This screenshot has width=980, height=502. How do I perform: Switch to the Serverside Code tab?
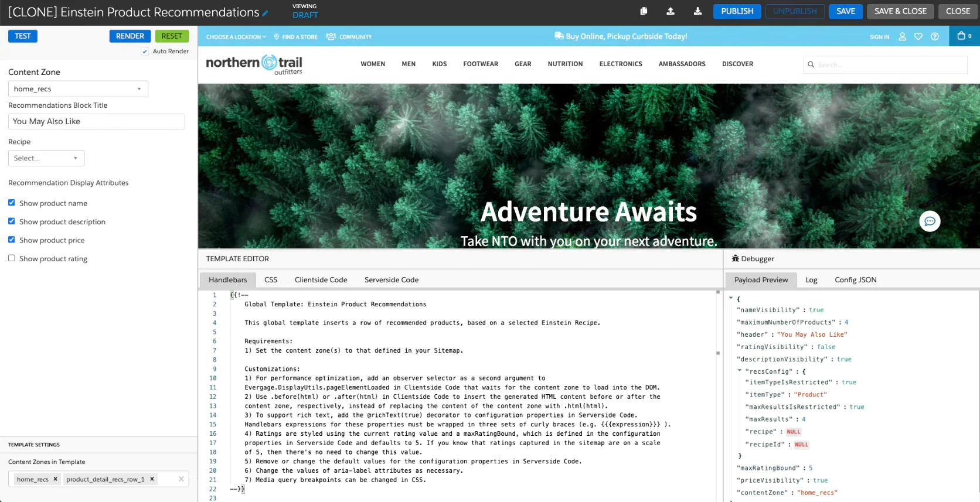coord(391,280)
